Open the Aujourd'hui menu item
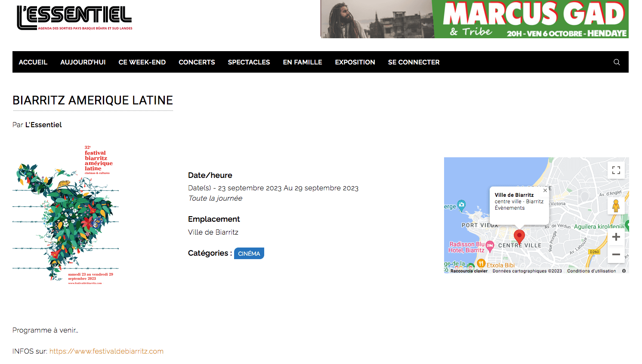The image size is (642, 364). click(83, 62)
